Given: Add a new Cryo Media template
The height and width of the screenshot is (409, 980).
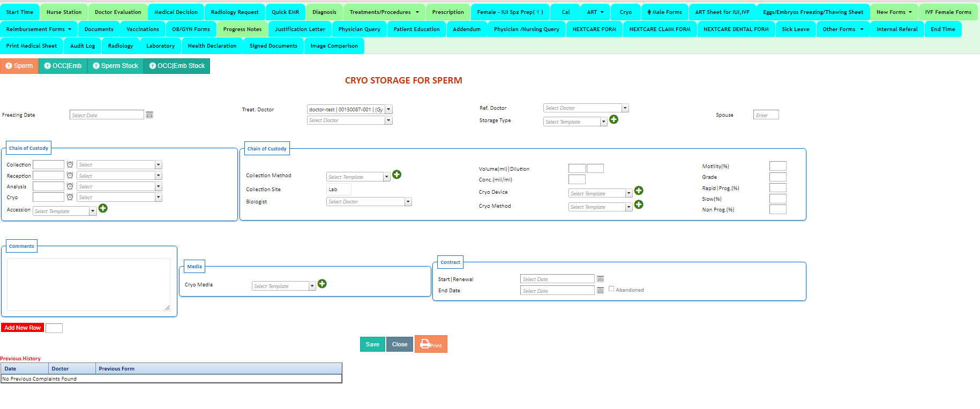Looking at the screenshot, I should point(322,284).
